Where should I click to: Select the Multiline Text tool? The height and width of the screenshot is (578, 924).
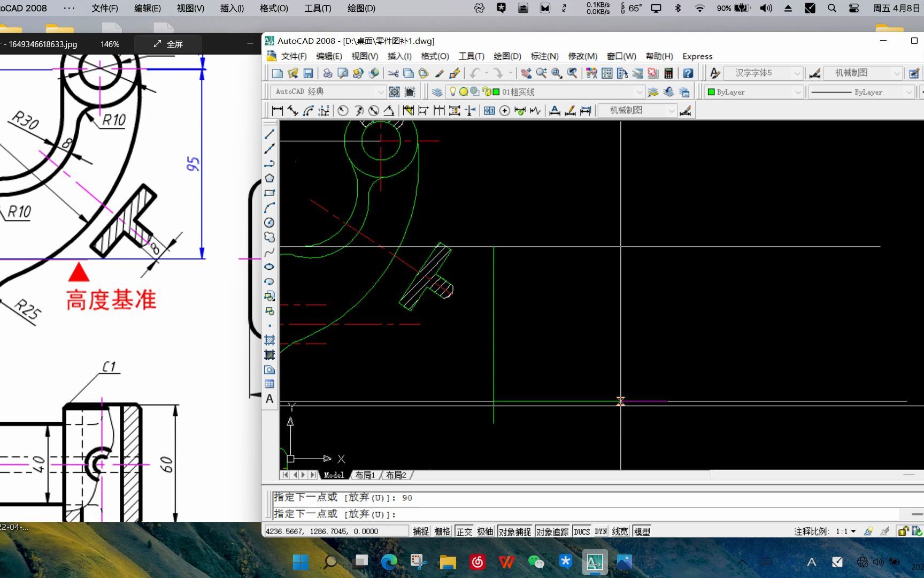(x=269, y=399)
